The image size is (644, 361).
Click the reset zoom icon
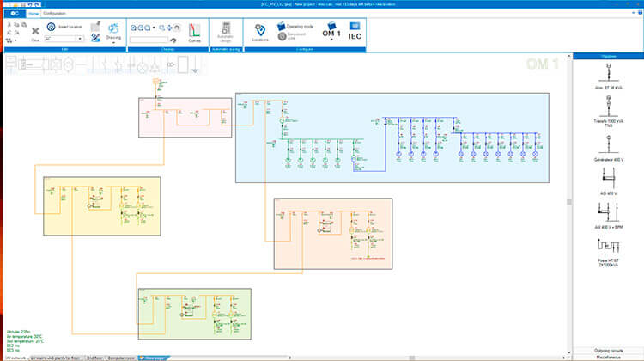pyautogui.click(x=177, y=28)
